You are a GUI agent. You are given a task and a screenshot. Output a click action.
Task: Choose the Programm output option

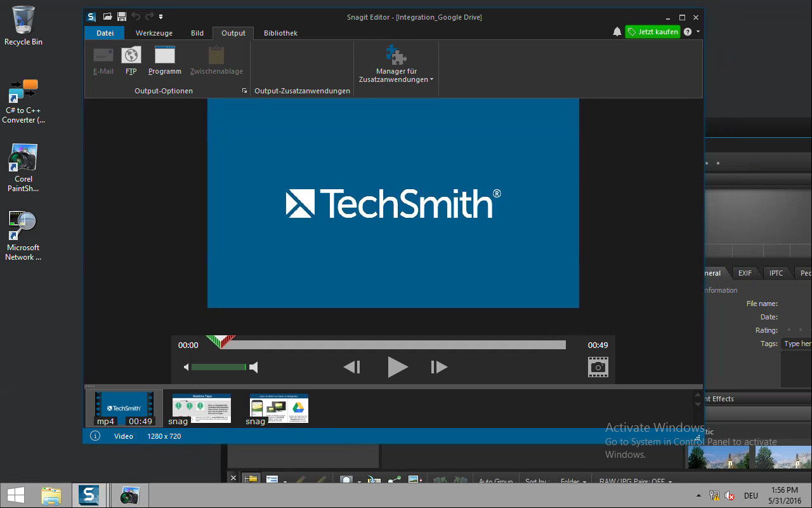click(165, 62)
